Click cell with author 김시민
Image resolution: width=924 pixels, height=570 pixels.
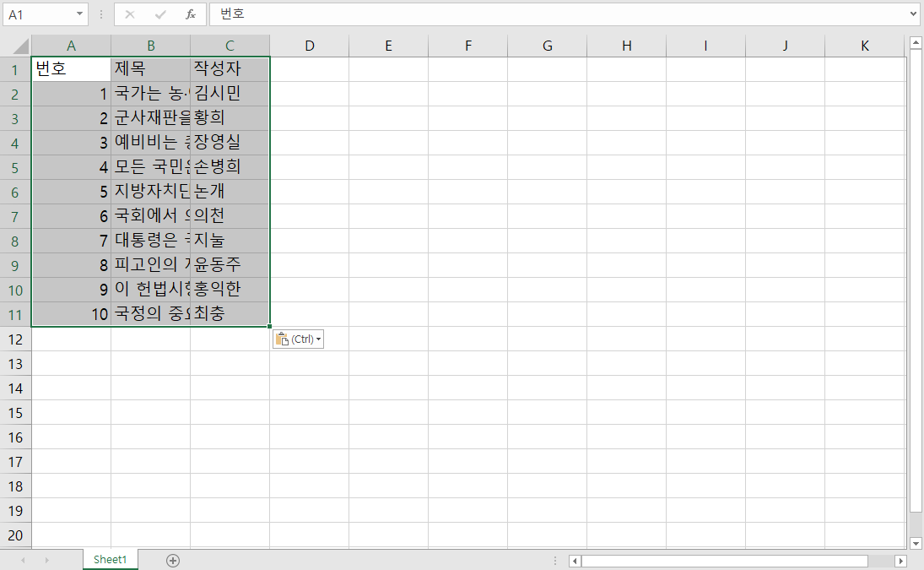pos(230,95)
